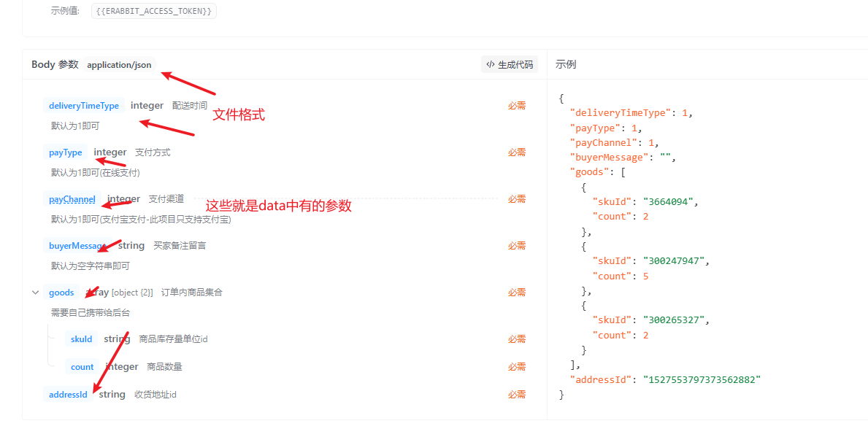
Task: Click the 默认为空字符串即可 note
Action: 91,266
